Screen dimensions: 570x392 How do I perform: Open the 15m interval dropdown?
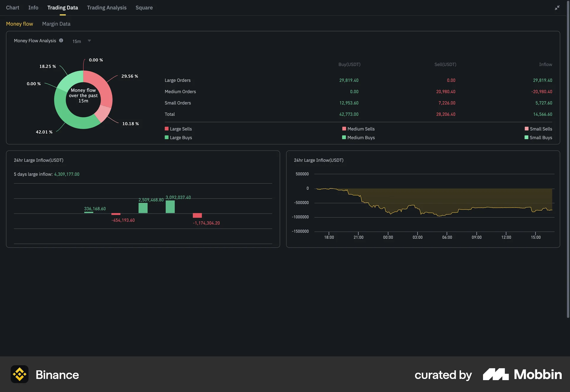(76, 41)
